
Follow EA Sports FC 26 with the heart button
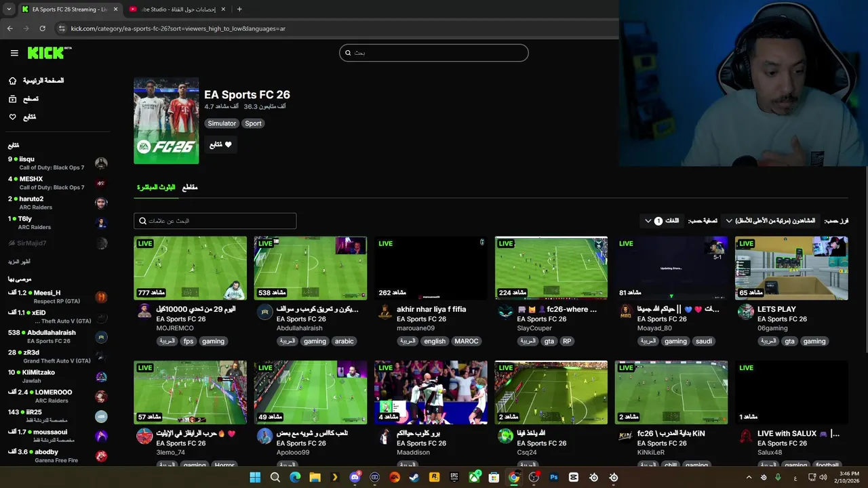(220, 144)
